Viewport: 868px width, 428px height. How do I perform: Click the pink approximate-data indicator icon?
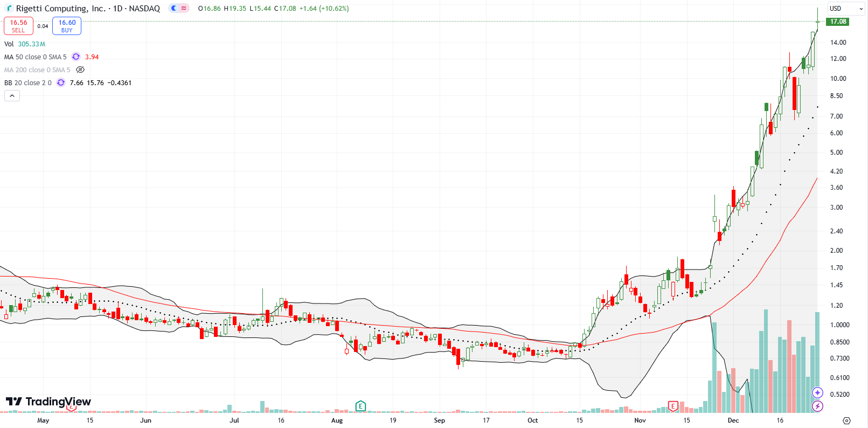[184, 9]
